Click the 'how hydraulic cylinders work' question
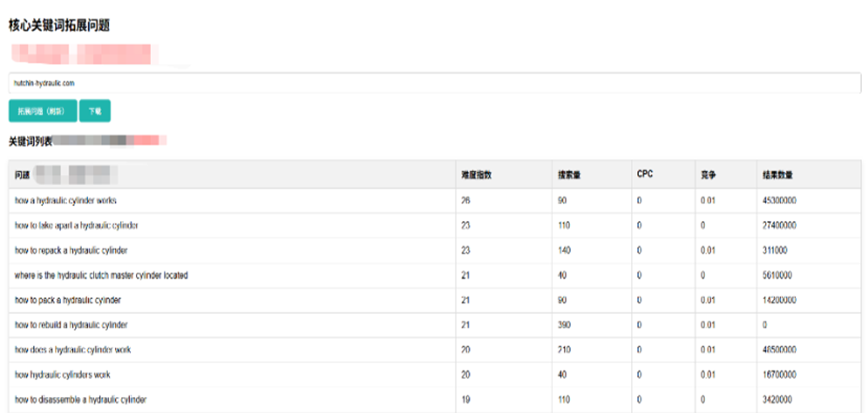 point(63,374)
